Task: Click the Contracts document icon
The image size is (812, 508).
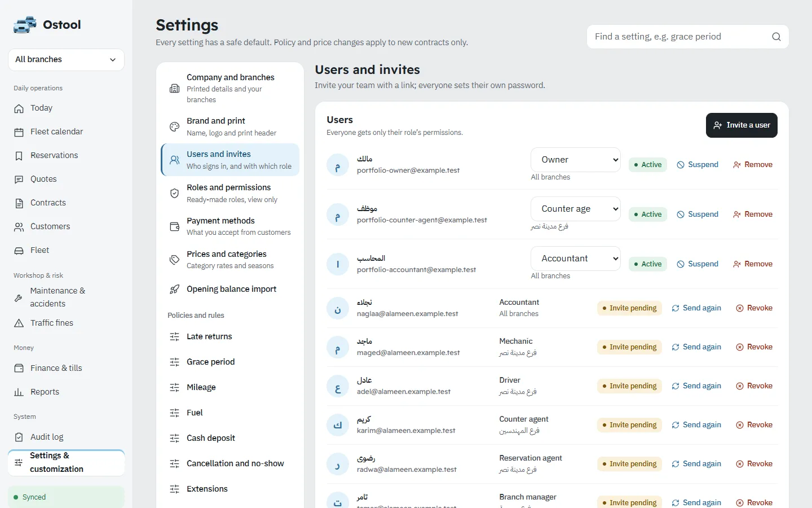Action: point(19,203)
